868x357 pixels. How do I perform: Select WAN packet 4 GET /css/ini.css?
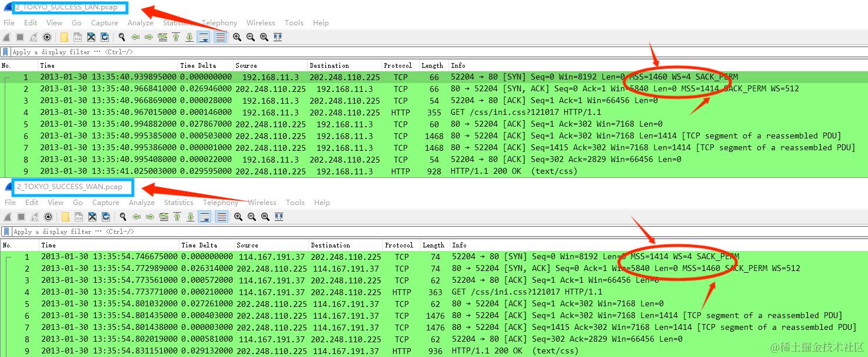[434, 292]
